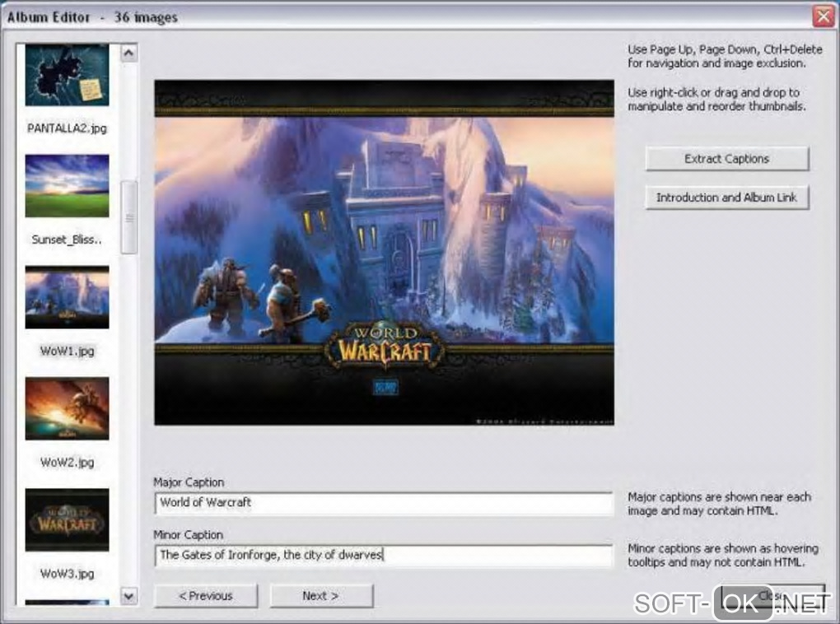Click the thumbnail list scroll-up arrow
The image size is (840, 624).
pos(128,53)
